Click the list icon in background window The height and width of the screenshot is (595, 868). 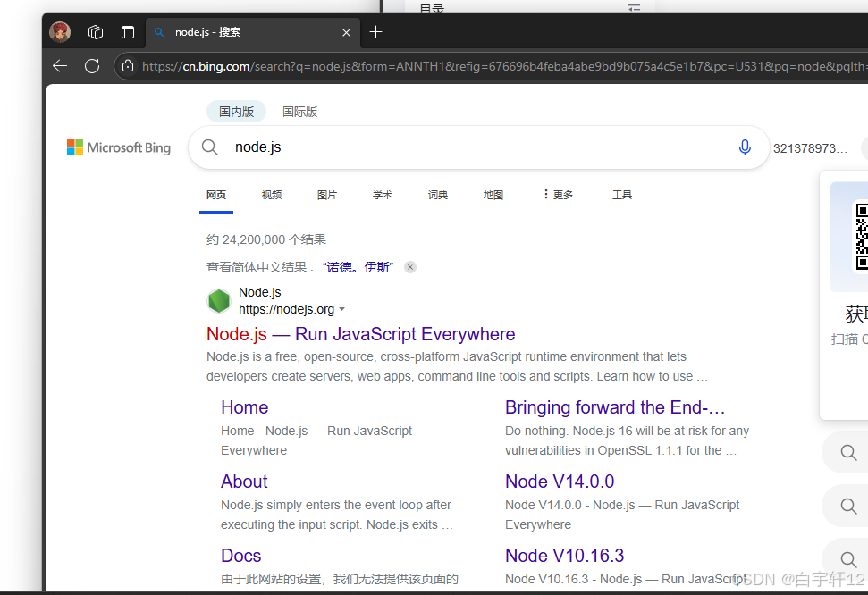[635, 8]
